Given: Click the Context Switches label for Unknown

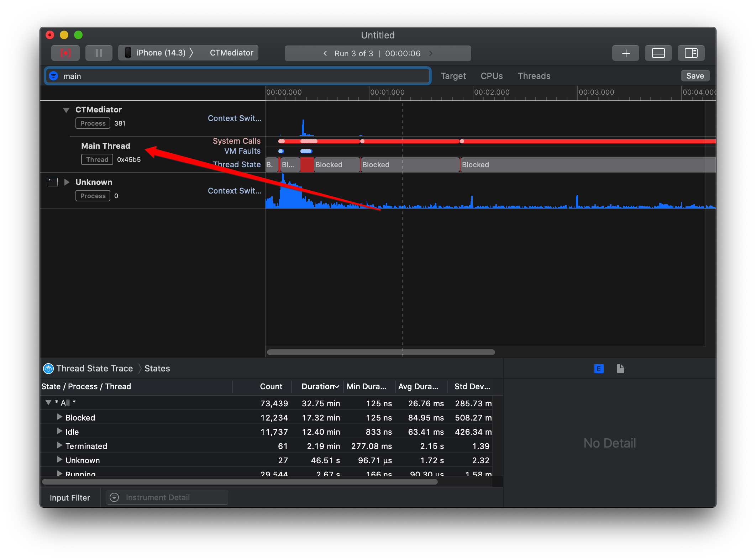Looking at the screenshot, I should (234, 191).
